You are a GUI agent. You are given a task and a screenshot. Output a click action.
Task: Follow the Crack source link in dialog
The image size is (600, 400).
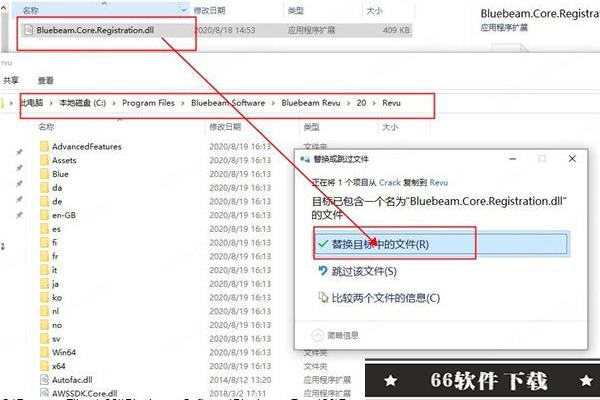point(390,183)
